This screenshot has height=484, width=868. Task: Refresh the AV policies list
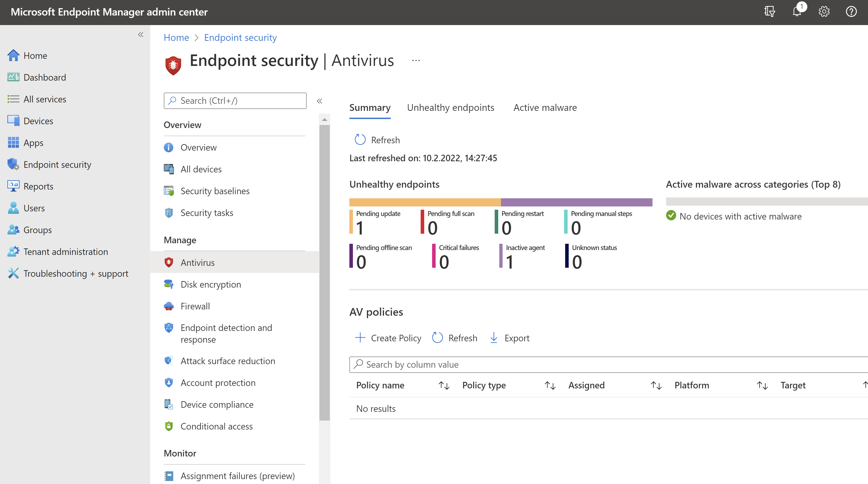pyautogui.click(x=455, y=338)
